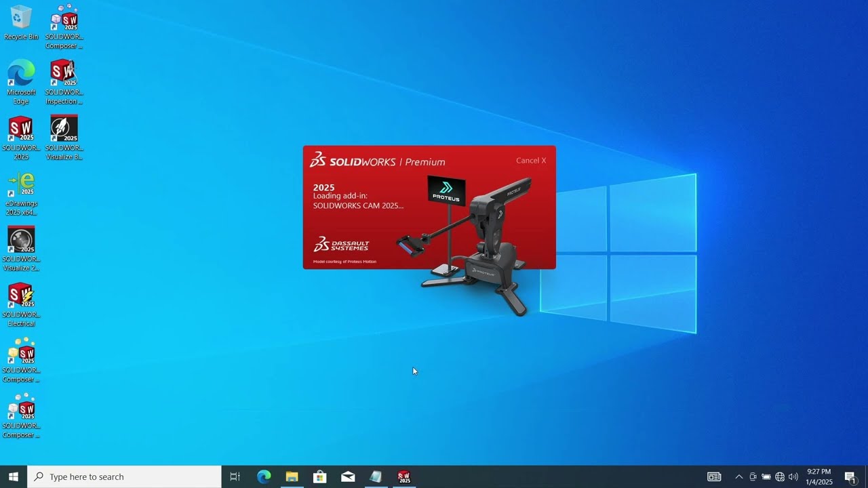This screenshot has height=488, width=868.
Task: Open the clock showing 9:27 PM
Action: [819, 476]
